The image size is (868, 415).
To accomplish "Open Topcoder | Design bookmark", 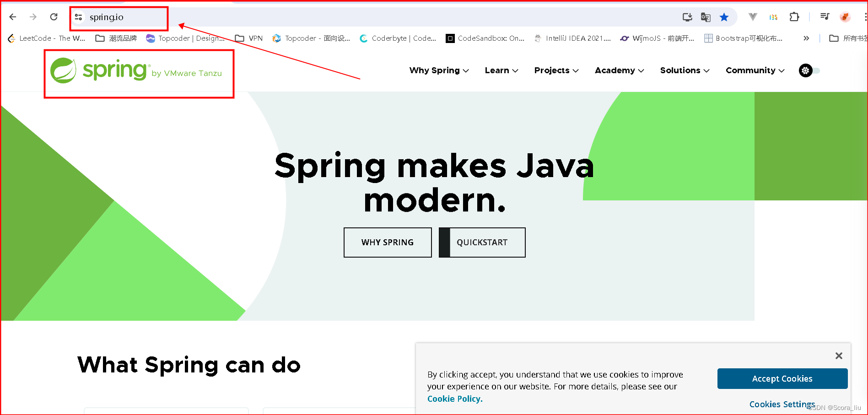I will pos(186,38).
